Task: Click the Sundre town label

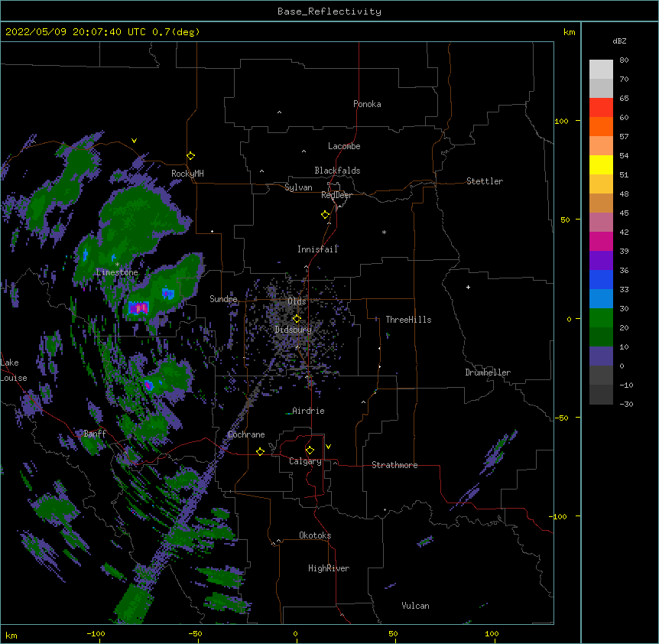Action: point(223,299)
